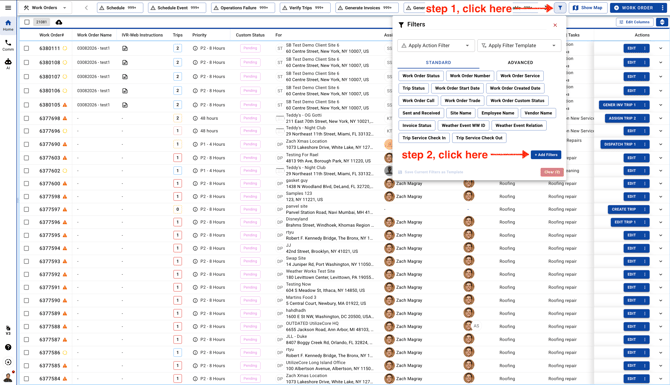This screenshot has width=670, height=385.
Task: Select the Weather Event WW ID chip
Action: pos(463,125)
